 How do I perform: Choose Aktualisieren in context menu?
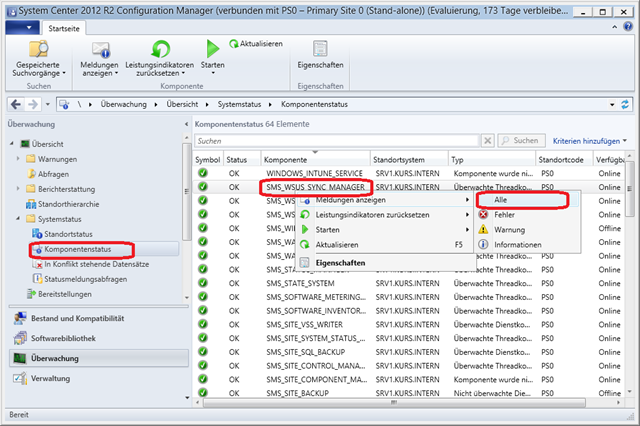point(385,245)
